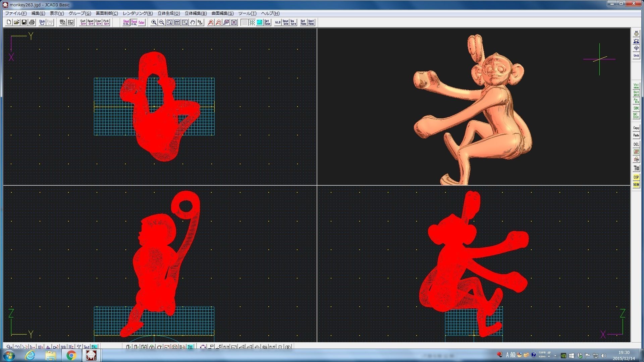The width and height of the screenshot is (644, 362).
Task: Select the hand pan tool
Action: [193, 22]
